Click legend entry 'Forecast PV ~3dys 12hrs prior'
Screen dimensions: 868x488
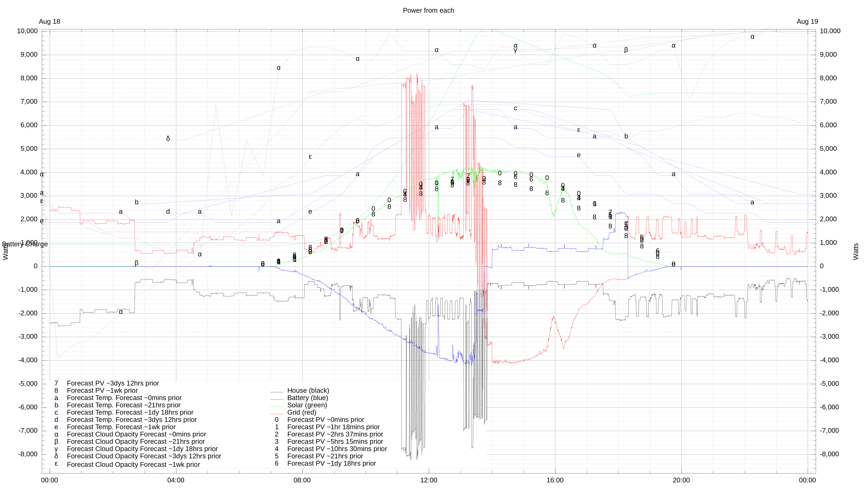coord(113,383)
